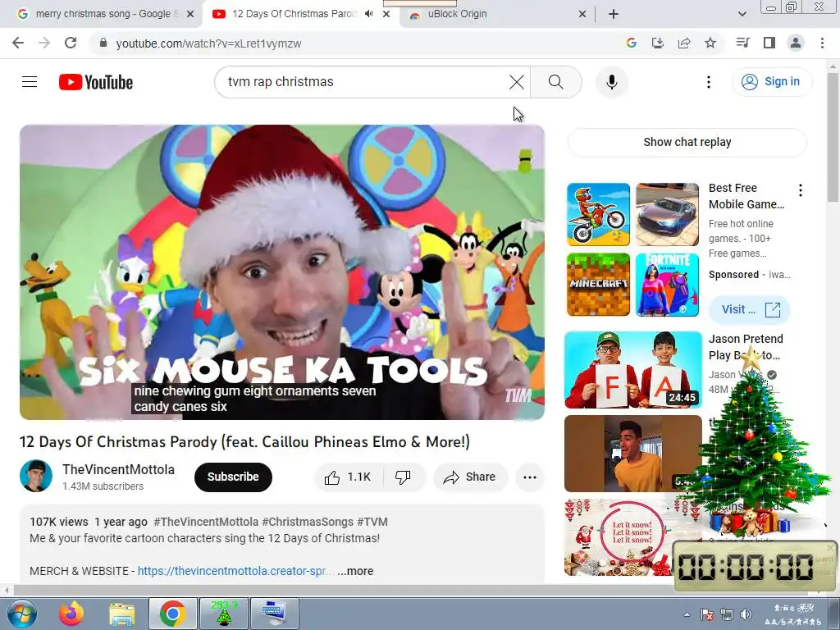The image size is (840, 630).
Task: Open the on-screen keyboard taskbar app
Action: pyautogui.click(x=275, y=614)
